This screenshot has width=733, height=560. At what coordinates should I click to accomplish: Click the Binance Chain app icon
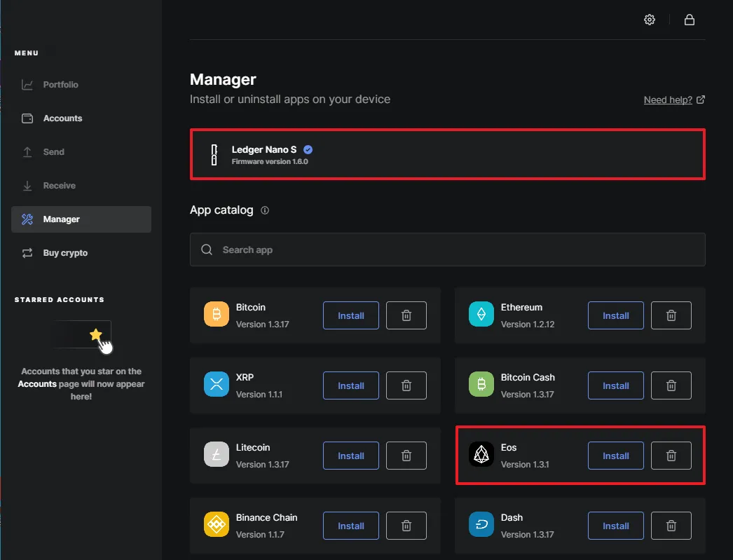[217, 524]
